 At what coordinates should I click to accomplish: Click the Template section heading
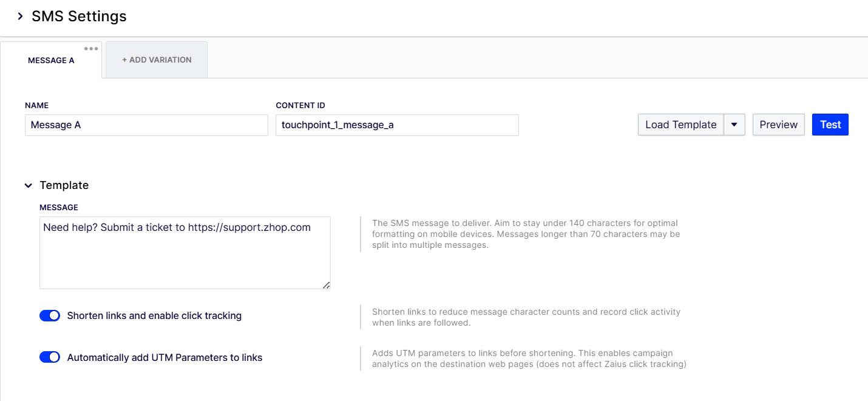pyautogui.click(x=64, y=185)
